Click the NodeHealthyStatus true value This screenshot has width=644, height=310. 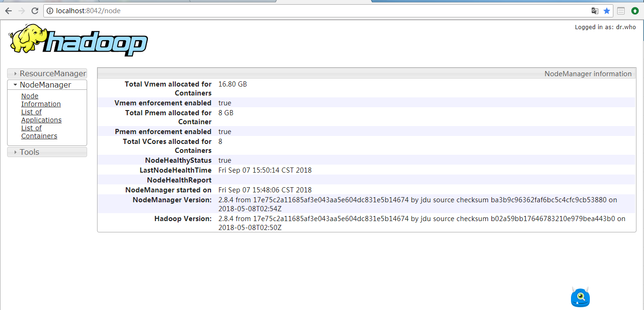point(225,160)
